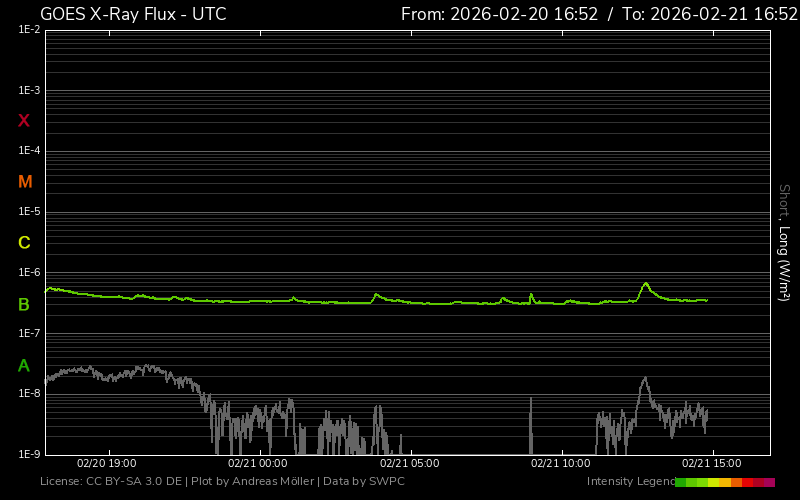
Task: Click the 02/21 00:00 time axis label
Action: (258, 464)
